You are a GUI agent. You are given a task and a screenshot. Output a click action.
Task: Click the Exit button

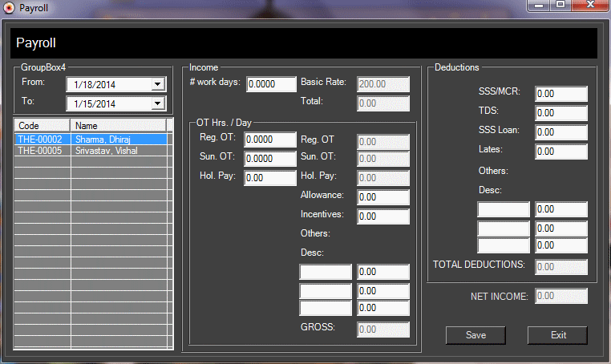point(558,335)
